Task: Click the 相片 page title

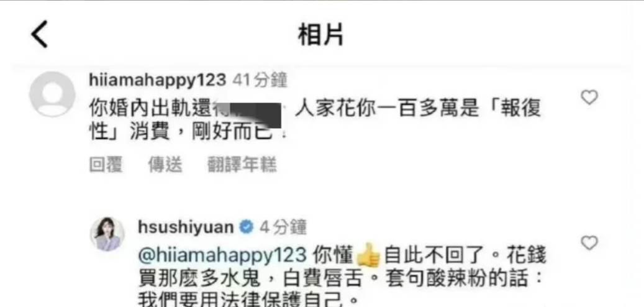Action: [321, 35]
